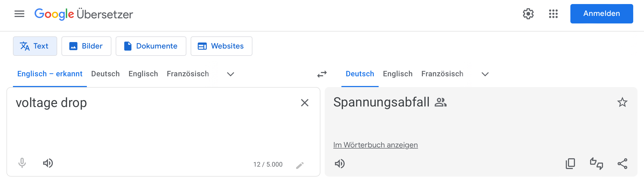Swap source and target languages
Image resolution: width=644 pixels, height=179 pixels.
point(322,74)
